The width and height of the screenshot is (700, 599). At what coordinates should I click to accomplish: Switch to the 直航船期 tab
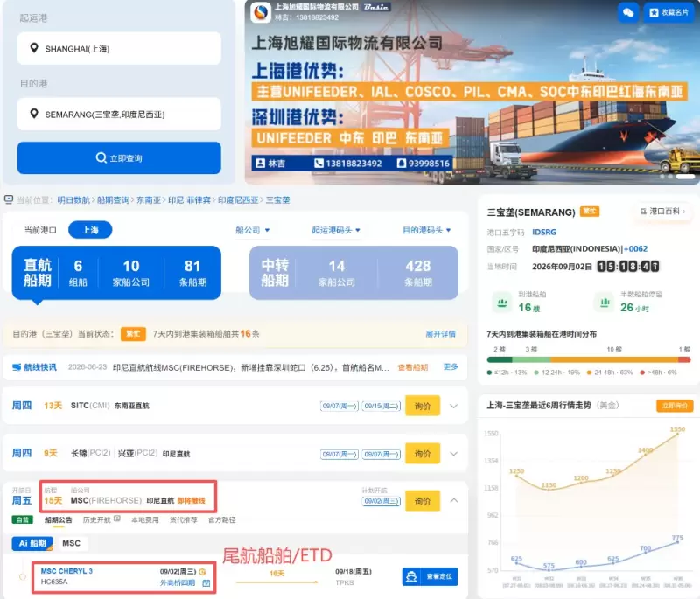click(x=116, y=273)
